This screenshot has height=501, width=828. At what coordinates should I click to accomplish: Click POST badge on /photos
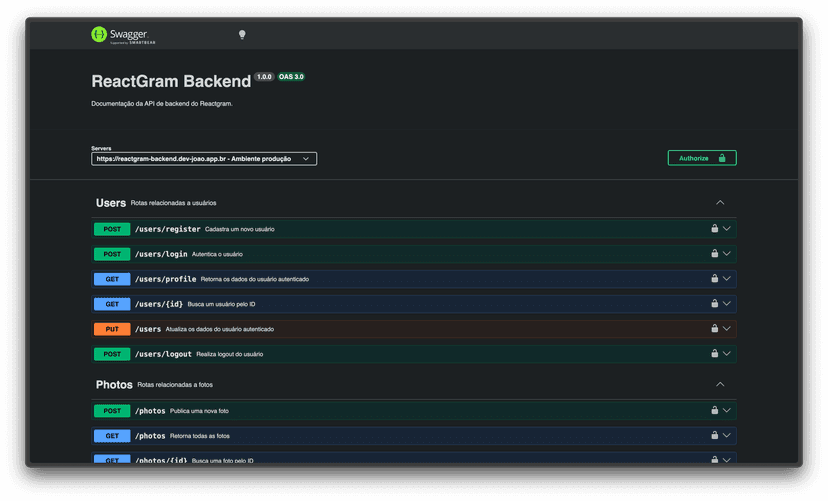click(112, 411)
